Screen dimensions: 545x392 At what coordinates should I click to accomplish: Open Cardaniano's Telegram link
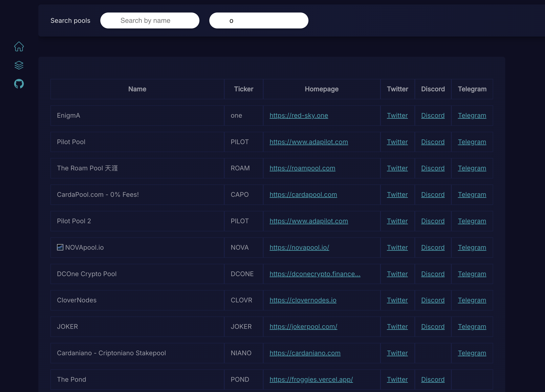pyautogui.click(x=472, y=353)
